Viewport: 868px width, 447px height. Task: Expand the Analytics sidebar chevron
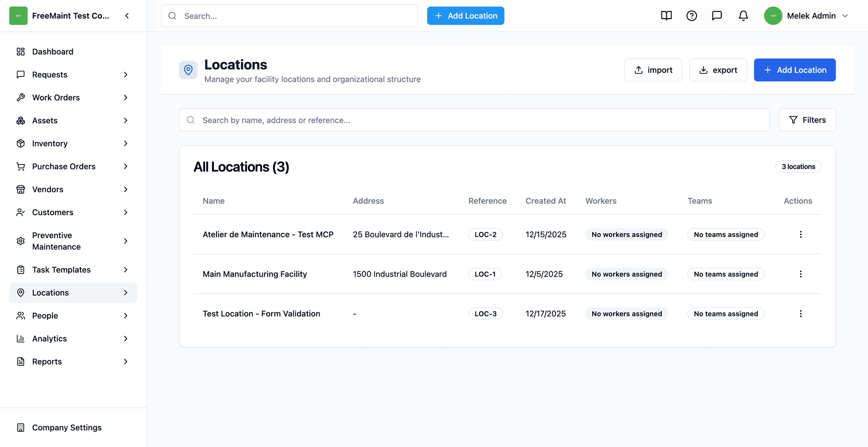[x=126, y=339]
